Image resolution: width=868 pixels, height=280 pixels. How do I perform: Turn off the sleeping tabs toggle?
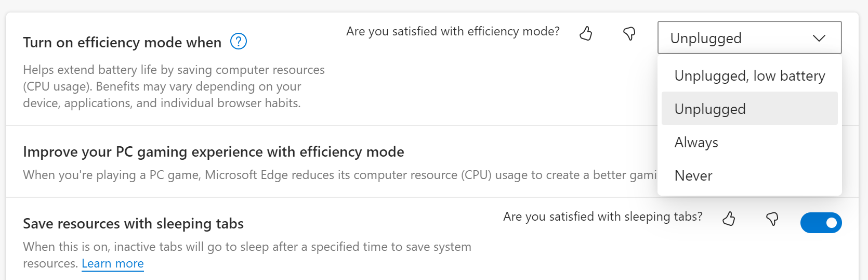pos(821,223)
